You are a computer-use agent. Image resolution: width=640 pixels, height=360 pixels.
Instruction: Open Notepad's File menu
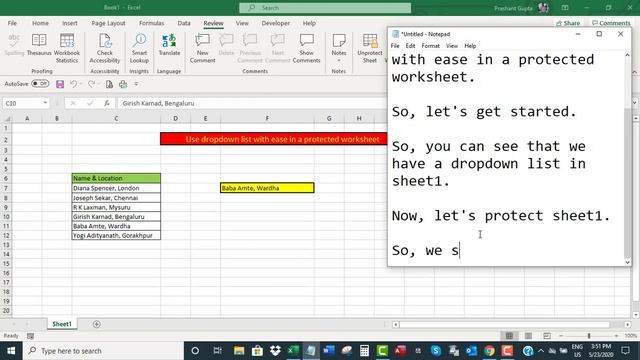tap(395, 46)
